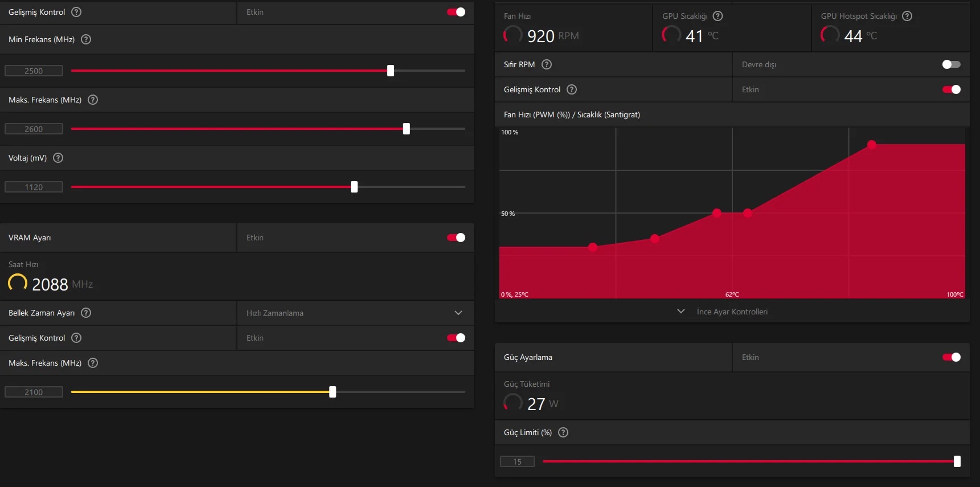Click the 0 %, 25°C origin label
The height and width of the screenshot is (487, 980).
[515, 294]
